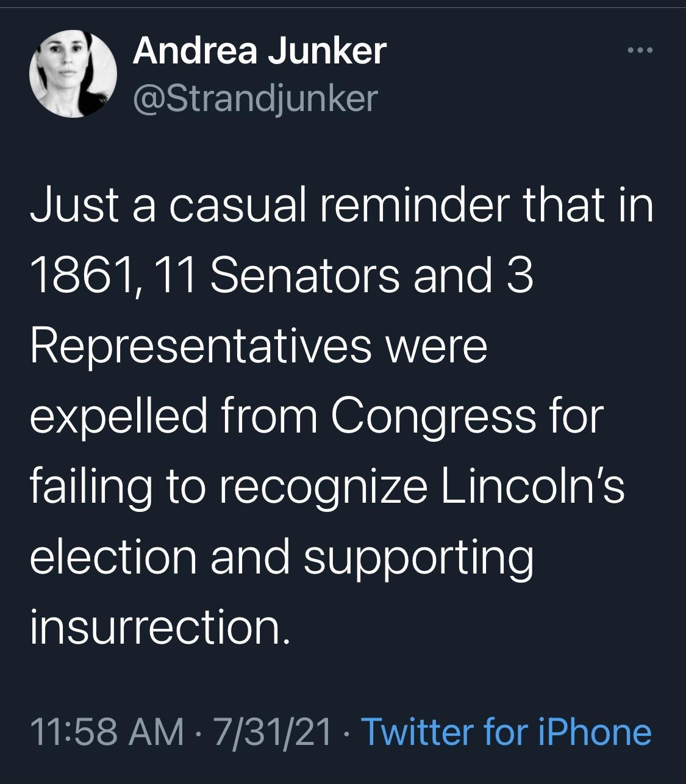Click the @Strandjunker handle
Viewport: 686px width, 784px height.
click(x=255, y=95)
